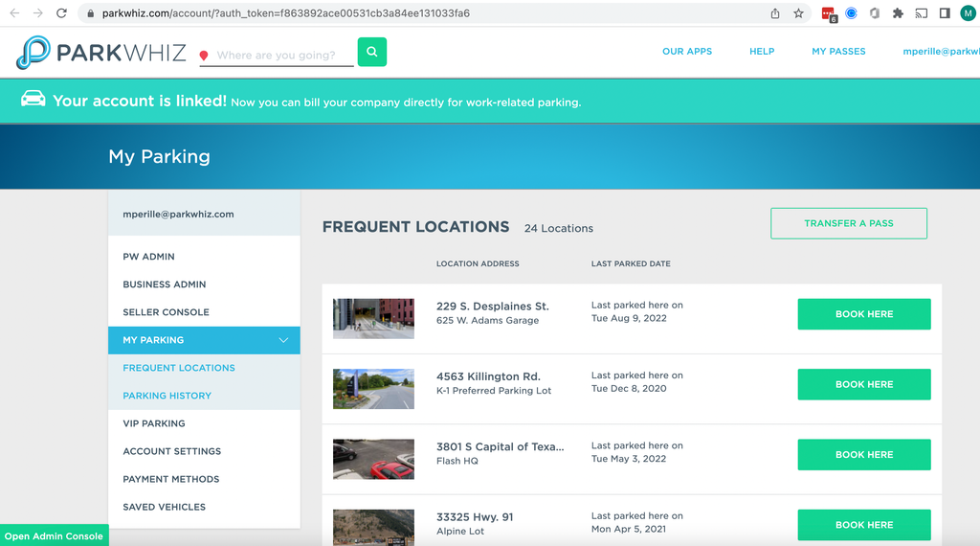
Task: Click the '24 Locations' count text
Action: 559,228
